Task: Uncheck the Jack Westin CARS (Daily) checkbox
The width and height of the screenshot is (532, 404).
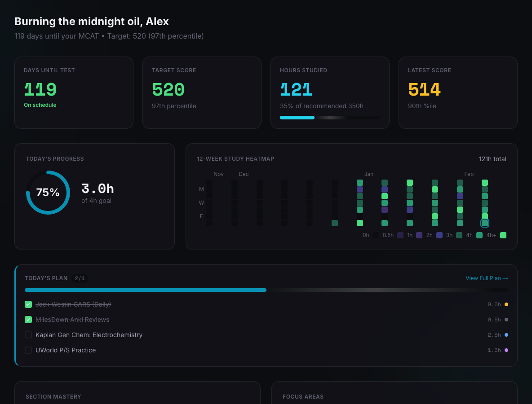Action: click(x=28, y=304)
